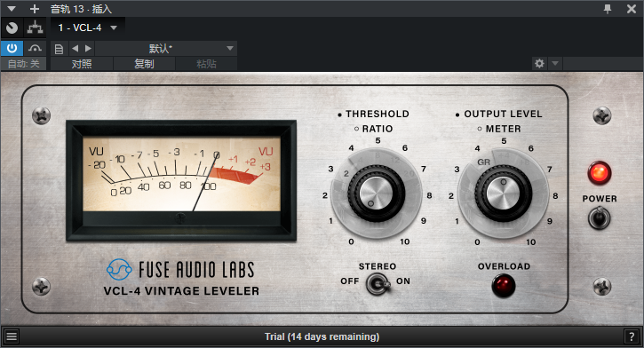The height and width of the screenshot is (348, 644).
Task: Pin the plugin window
Action: click(x=608, y=9)
